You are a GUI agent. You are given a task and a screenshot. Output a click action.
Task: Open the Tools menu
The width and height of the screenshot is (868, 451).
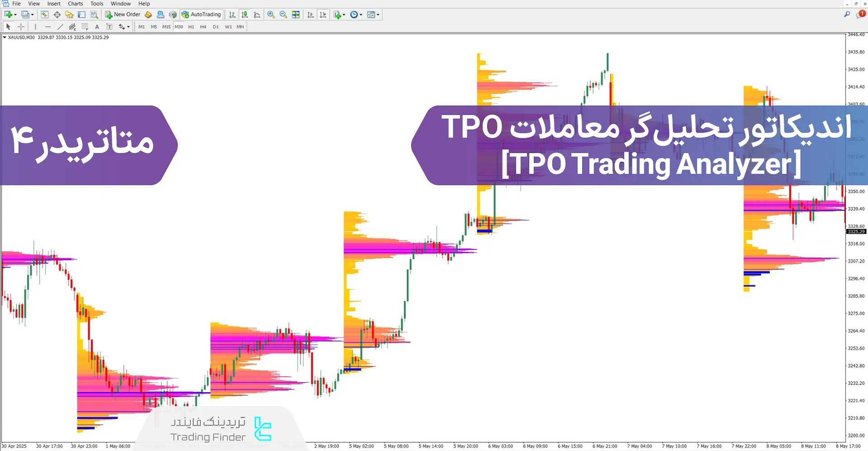(x=96, y=3)
